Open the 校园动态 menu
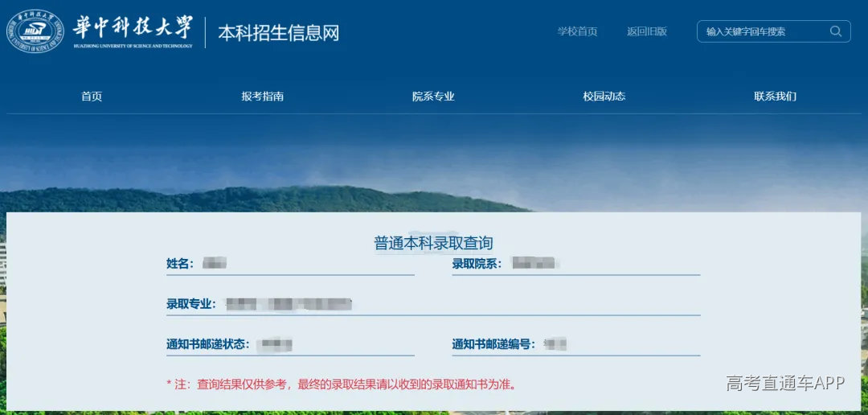 [x=604, y=97]
